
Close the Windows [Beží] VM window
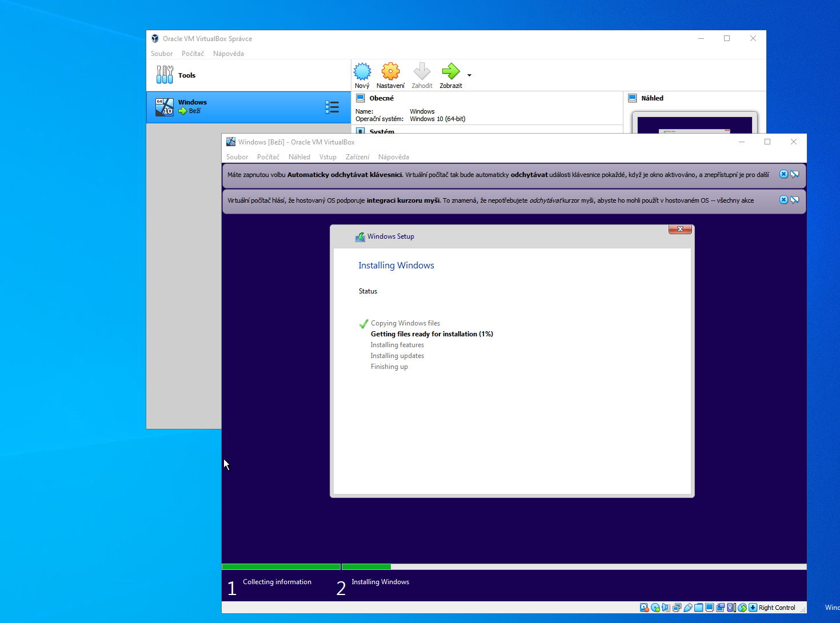click(x=794, y=142)
